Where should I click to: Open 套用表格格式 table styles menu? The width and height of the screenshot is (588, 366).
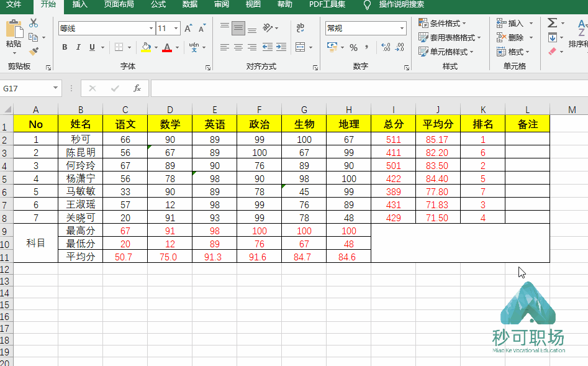click(x=450, y=37)
